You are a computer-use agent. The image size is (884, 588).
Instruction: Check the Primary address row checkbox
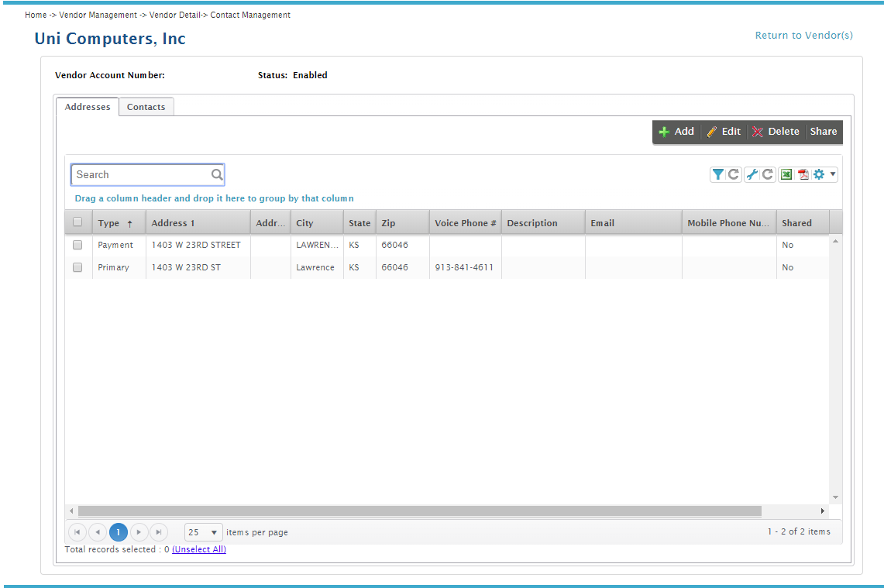[x=77, y=267]
